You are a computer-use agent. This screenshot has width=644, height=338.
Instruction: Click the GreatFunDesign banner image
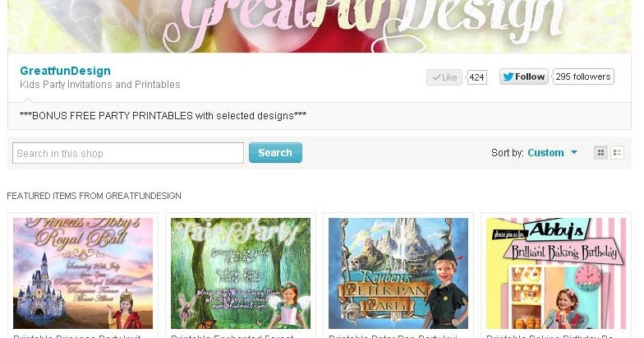(319, 26)
